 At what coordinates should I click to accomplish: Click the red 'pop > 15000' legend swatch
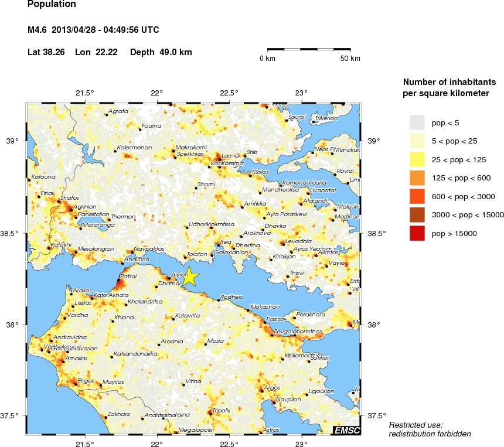(417, 233)
